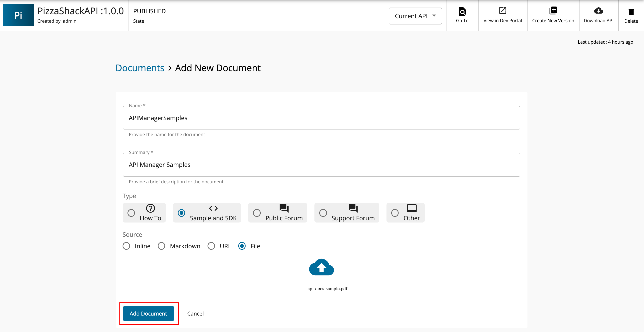Go back via Documents breadcrumb link
This screenshot has width=644, height=332.
[x=140, y=68]
